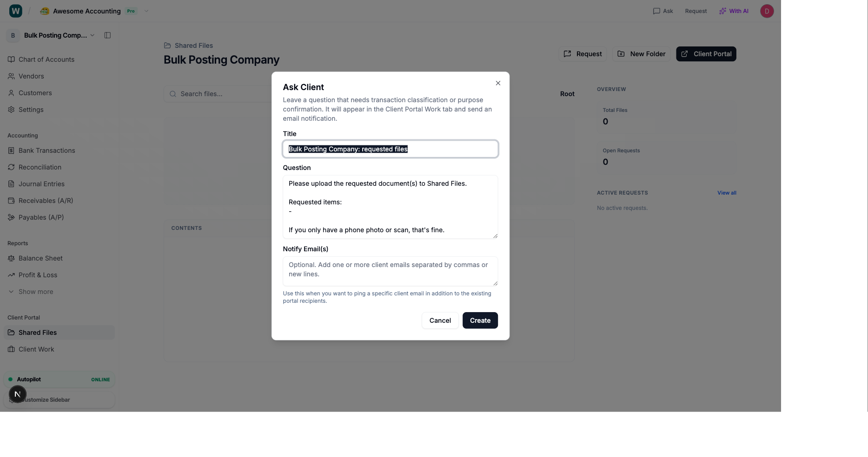Image resolution: width=868 pixels, height=457 pixels.
Task: Focus the Notify Email(s) text area
Action: pos(390,271)
